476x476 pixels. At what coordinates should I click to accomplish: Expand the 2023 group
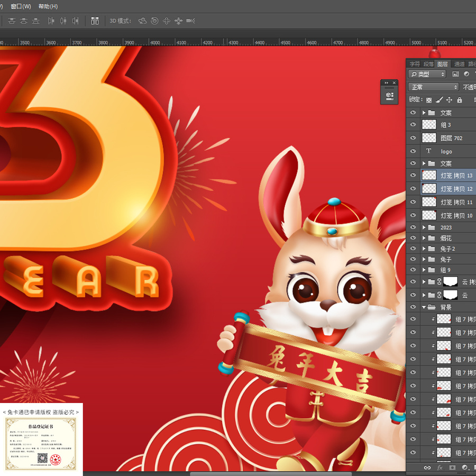(x=424, y=227)
